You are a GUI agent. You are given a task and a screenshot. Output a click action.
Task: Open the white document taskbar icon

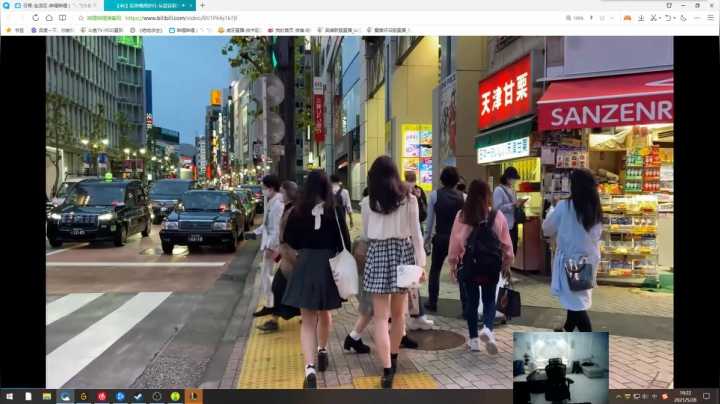[x=28, y=396]
